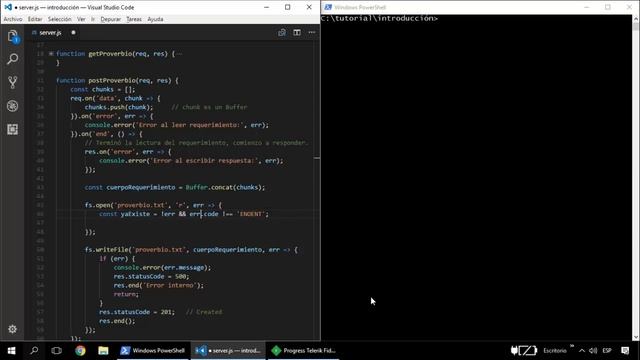
Task: Click the VS Code logo in title bar
Action: point(8,7)
